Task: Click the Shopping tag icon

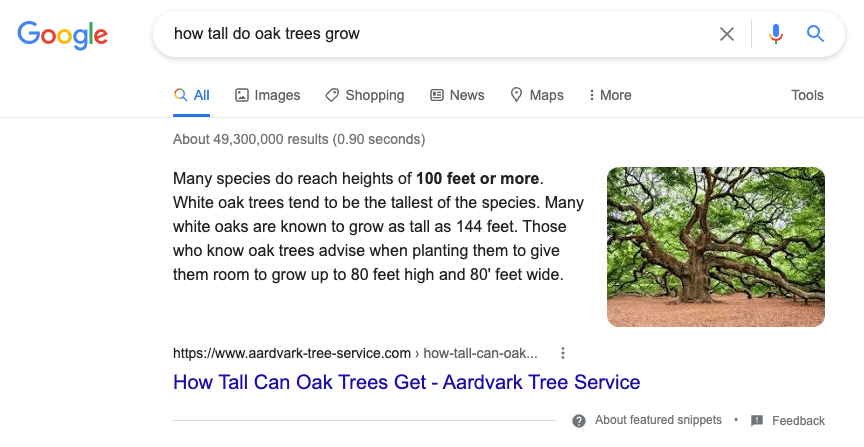Action: (x=332, y=95)
